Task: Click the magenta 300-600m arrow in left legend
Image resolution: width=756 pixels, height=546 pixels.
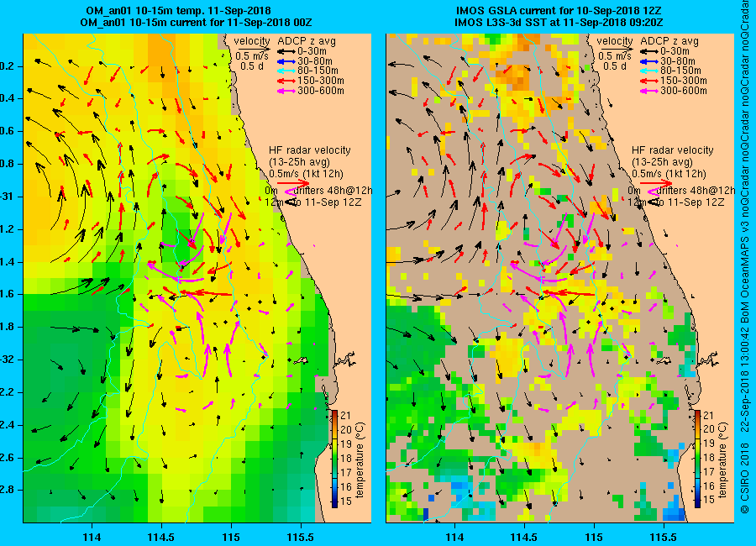Action: 286,91
